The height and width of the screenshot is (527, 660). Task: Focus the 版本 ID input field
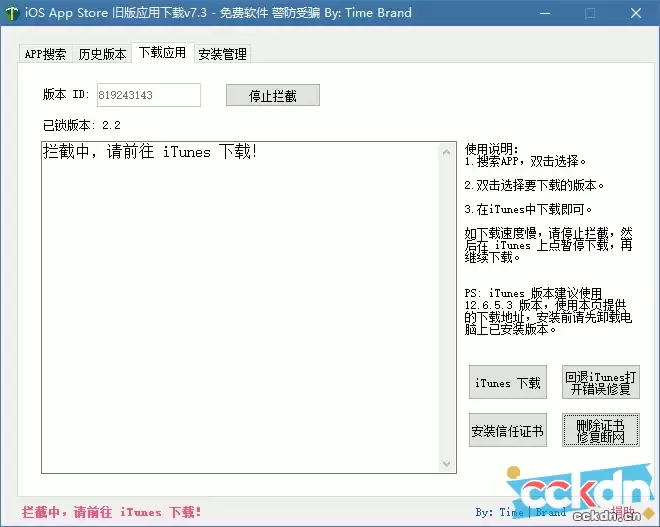149,95
